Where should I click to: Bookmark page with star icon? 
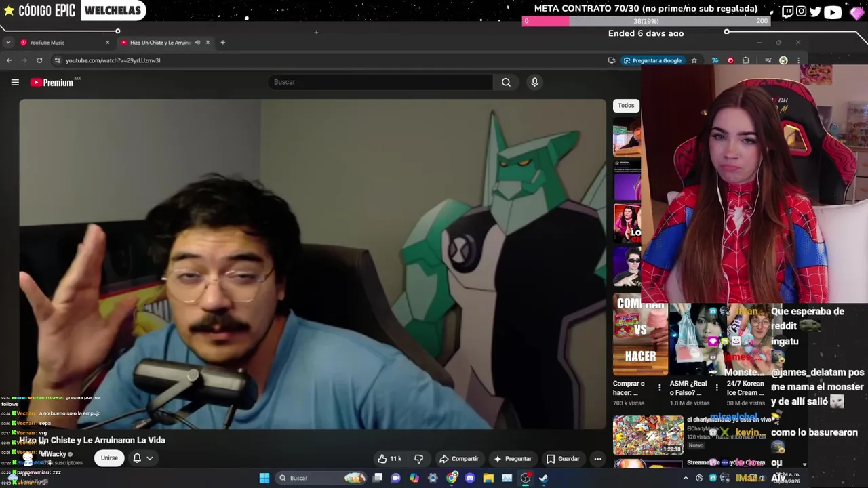coord(694,60)
